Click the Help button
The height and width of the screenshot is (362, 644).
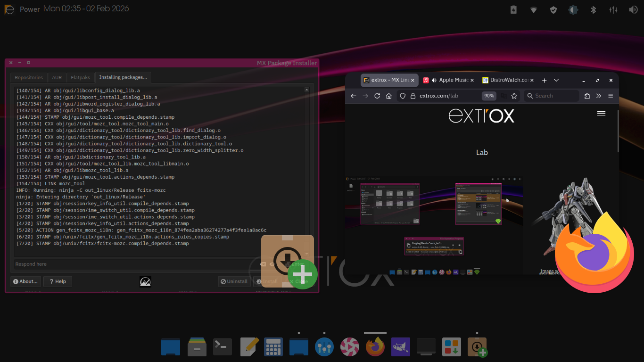tap(58, 281)
